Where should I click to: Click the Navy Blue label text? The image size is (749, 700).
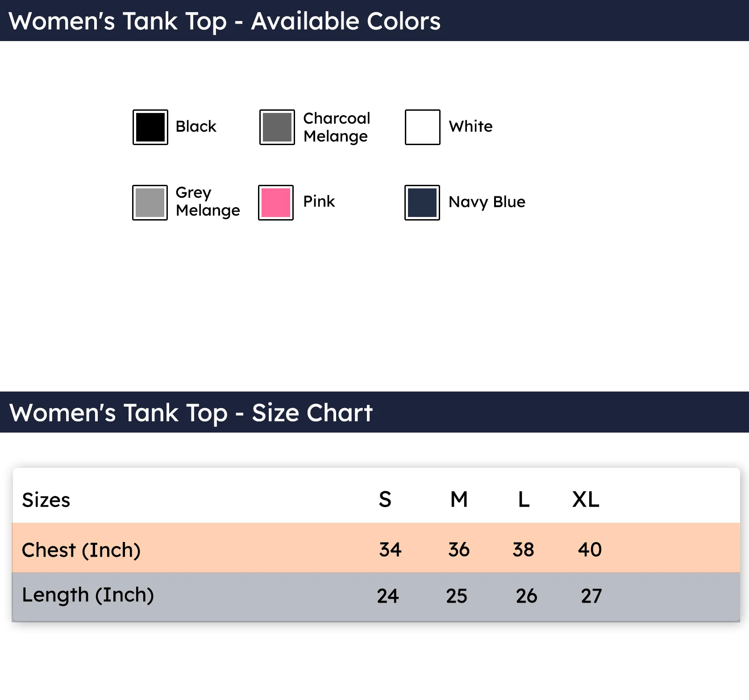coord(487,202)
